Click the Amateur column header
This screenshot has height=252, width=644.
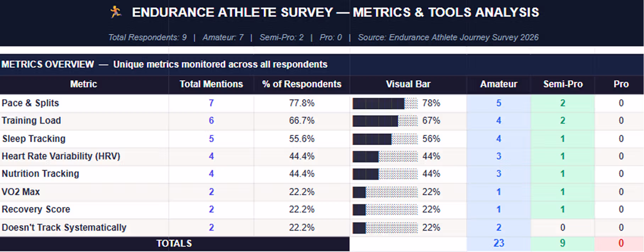pyautogui.click(x=499, y=84)
